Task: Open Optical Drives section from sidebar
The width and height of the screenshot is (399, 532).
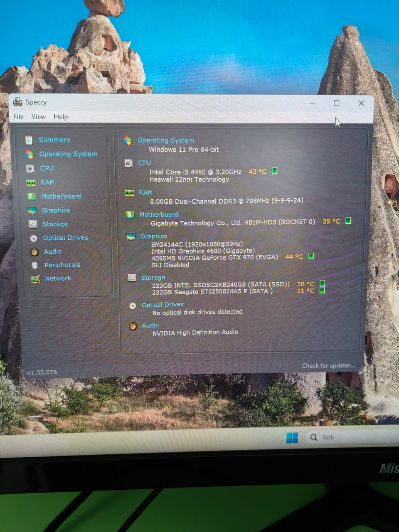Action: point(66,237)
